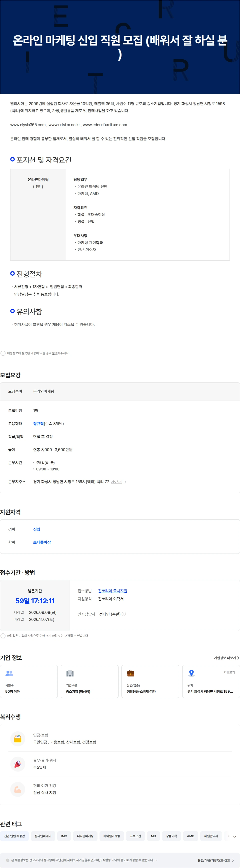Click the info circle icon in footer notice
The image size is (240, 868).
click(8, 860)
